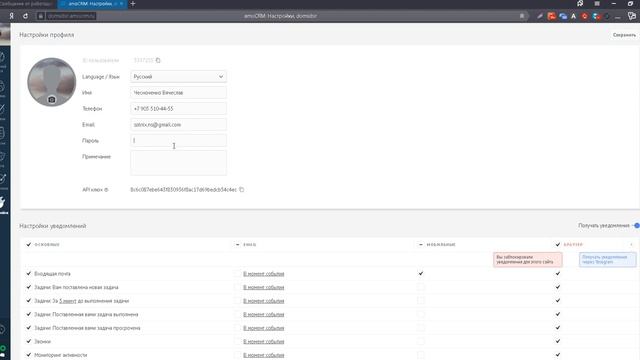The height and width of the screenshot is (360, 640).
Task: Bookmark this page using address bar icon
Action: coord(522,16)
